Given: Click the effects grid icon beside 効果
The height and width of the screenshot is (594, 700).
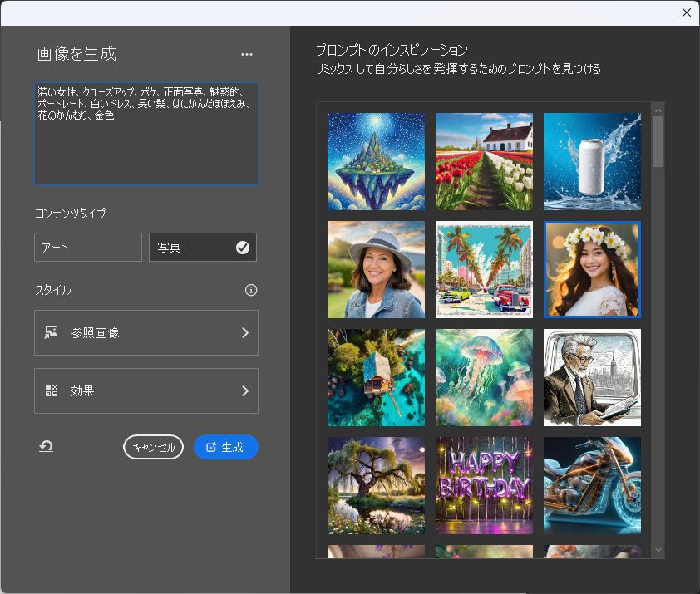Looking at the screenshot, I should click(52, 390).
